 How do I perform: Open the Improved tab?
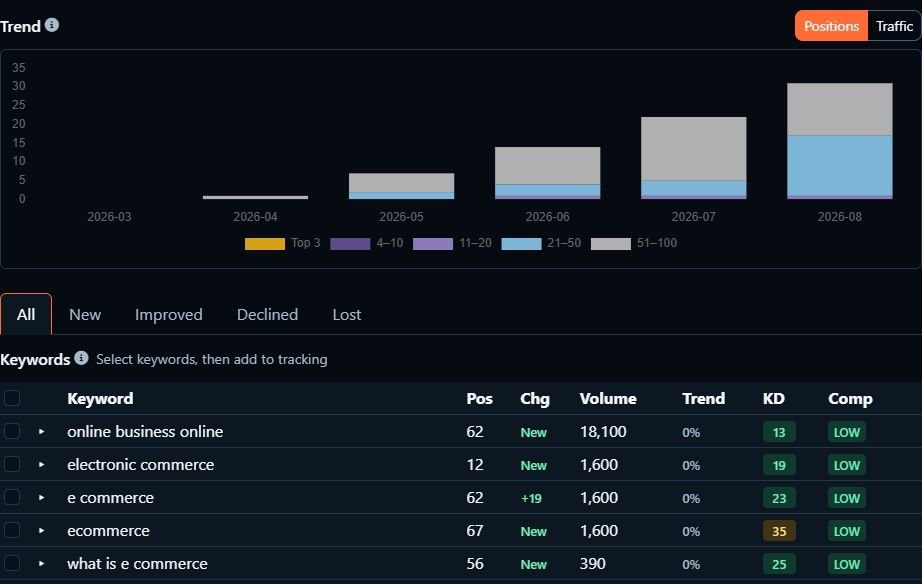(x=169, y=315)
